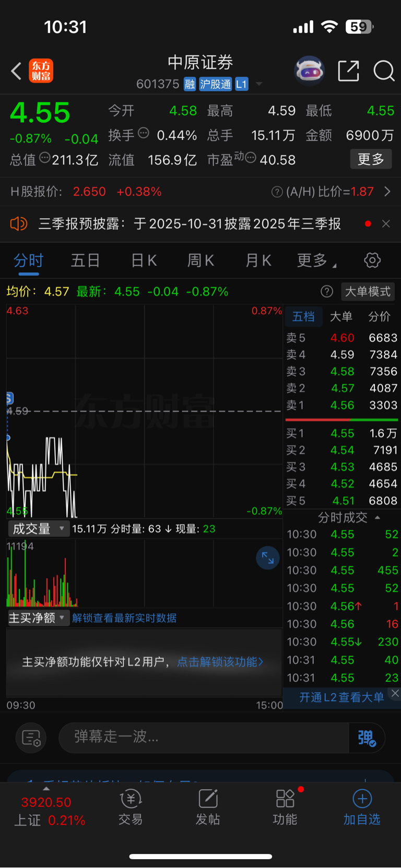Tap the 买1 row price 4.55

342,433
